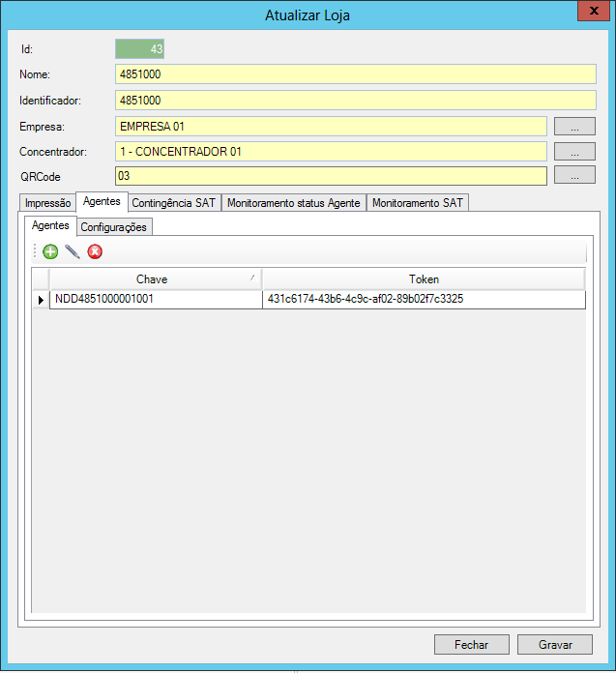Click the Fechar button
This screenshot has height=673, width=616.
click(x=471, y=644)
